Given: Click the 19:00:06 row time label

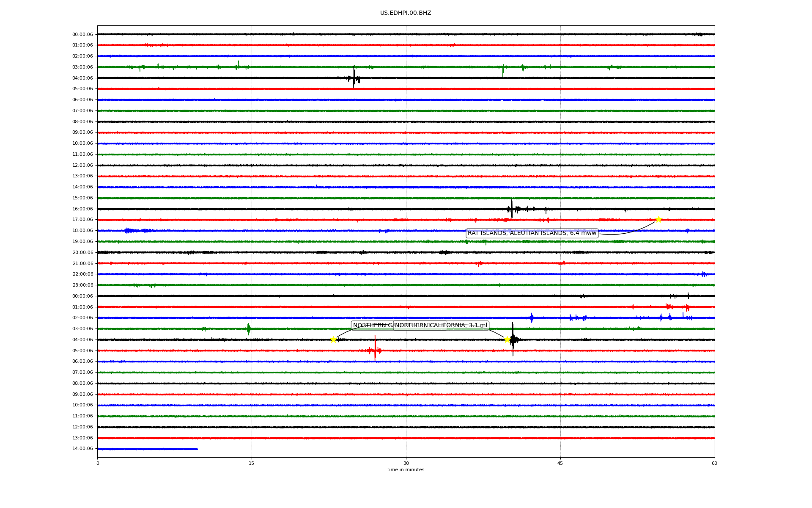Looking at the screenshot, I should click(x=82, y=242).
